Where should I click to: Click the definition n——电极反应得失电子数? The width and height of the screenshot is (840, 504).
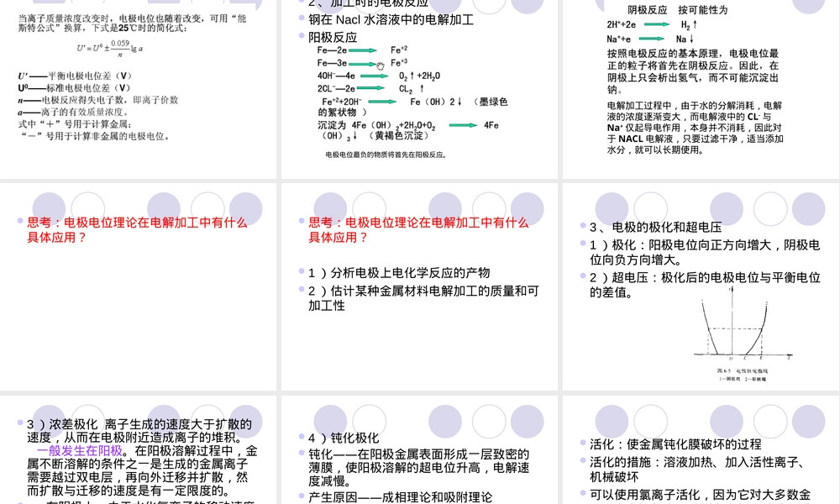(97, 100)
